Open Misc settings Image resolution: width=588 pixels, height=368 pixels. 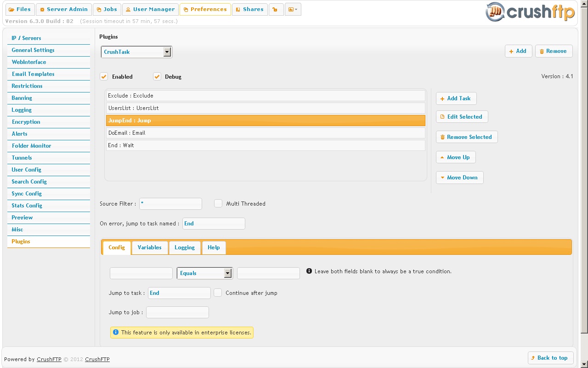[x=49, y=230]
